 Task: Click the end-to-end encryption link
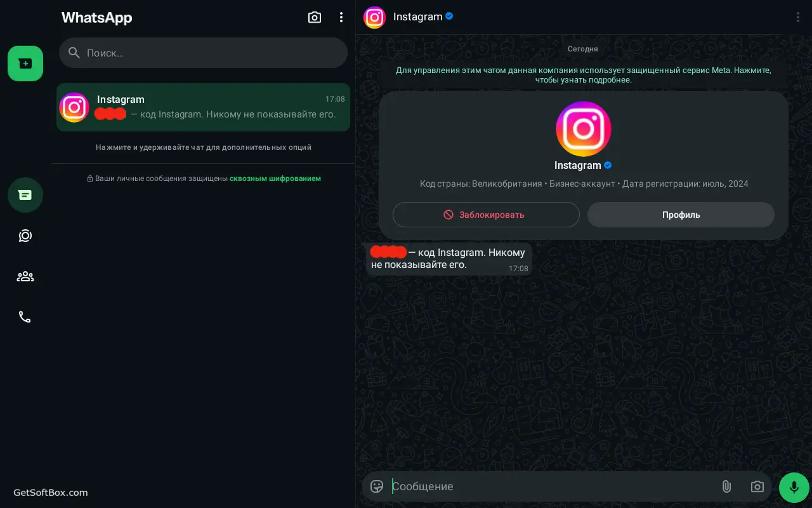pos(275,178)
